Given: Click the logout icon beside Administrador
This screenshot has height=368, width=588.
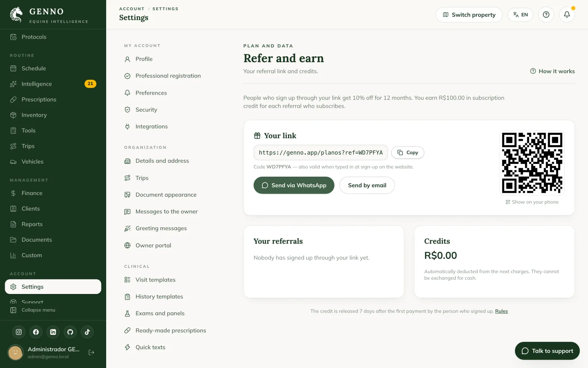Looking at the screenshot, I should tap(92, 353).
